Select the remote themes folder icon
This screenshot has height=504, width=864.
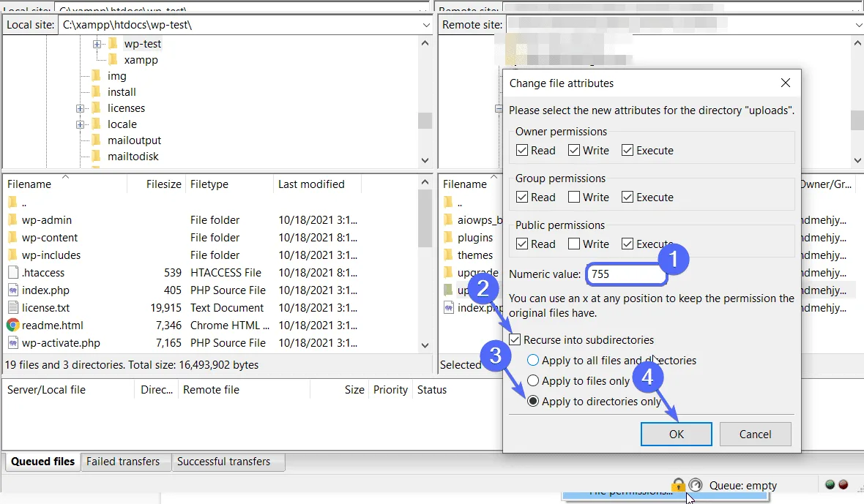(x=449, y=255)
